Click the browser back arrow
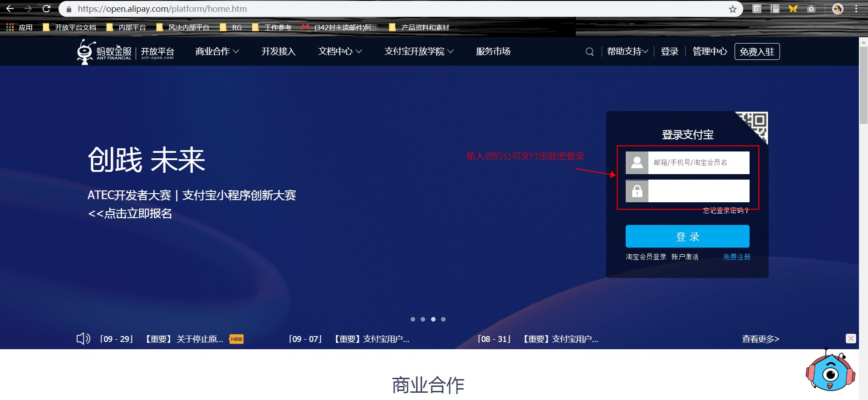Screen dimensions: 868x400 pyautogui.click(x=10, y=9)
